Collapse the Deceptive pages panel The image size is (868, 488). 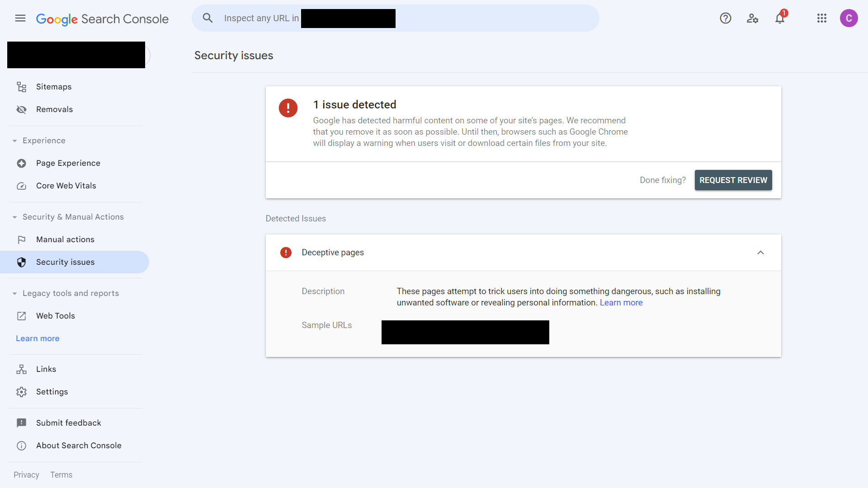pyautogui.click(x=760, y=253)
